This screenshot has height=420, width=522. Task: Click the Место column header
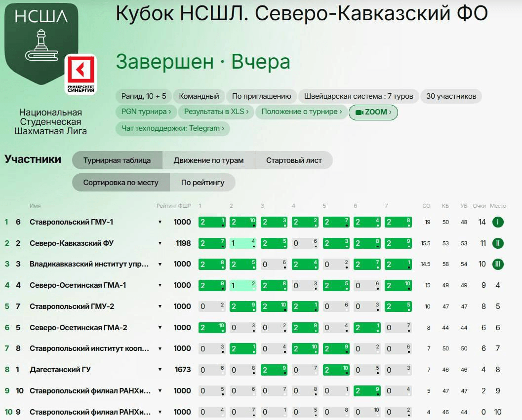[498, 206]
